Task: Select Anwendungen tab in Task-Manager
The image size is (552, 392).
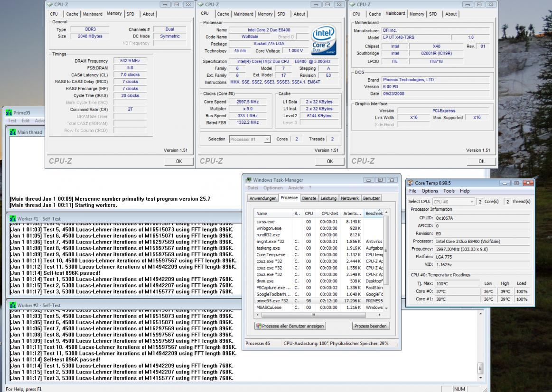Action: (x=262, y=198)
